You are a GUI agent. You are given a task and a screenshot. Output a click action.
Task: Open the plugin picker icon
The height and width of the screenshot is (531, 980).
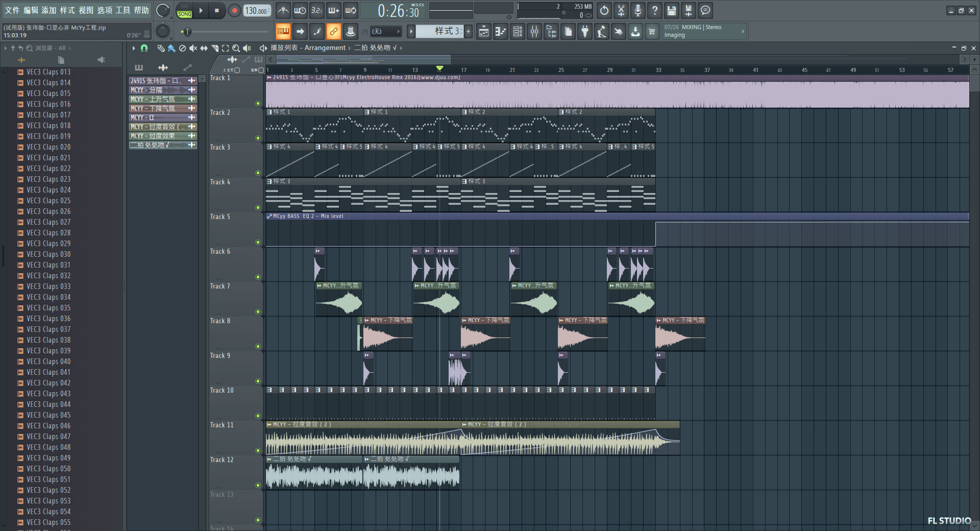[x=585, y=32]
